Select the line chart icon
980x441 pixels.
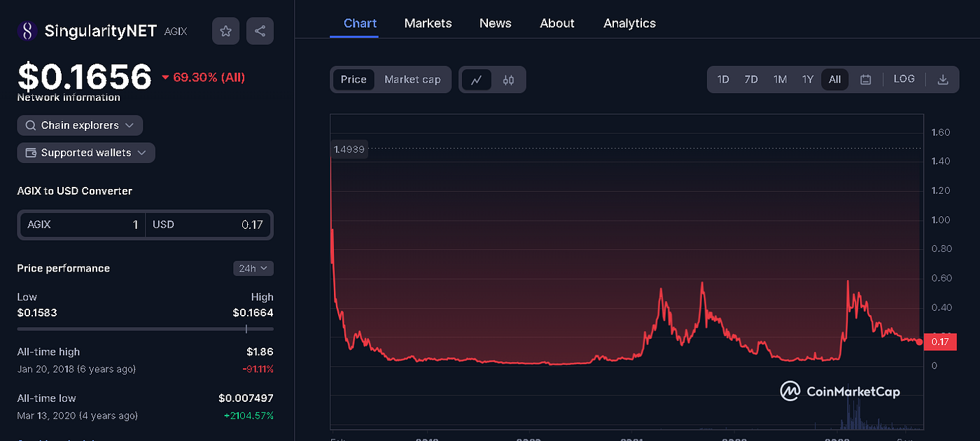(477, 79)
